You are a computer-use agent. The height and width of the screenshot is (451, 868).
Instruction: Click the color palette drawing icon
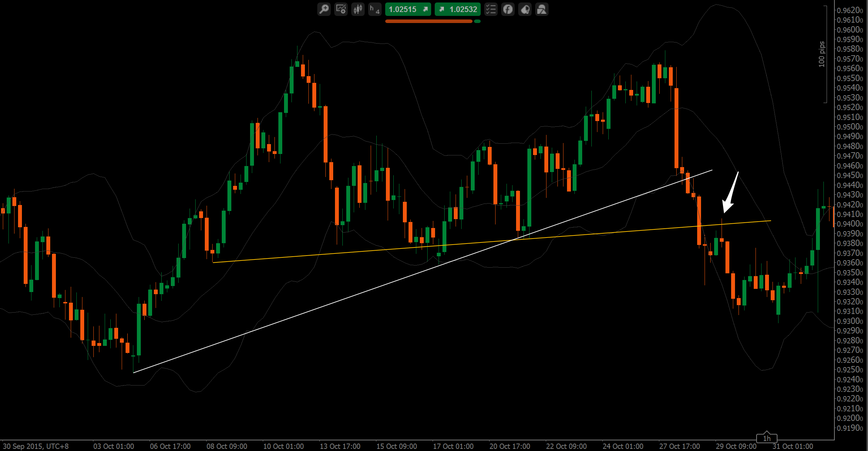point(525,9)
